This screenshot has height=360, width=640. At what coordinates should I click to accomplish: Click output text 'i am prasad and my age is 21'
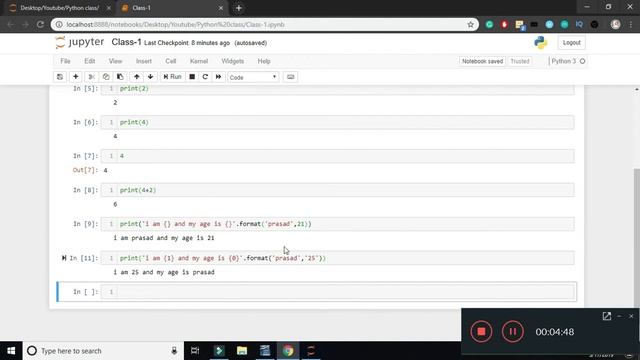coord(164,238)
